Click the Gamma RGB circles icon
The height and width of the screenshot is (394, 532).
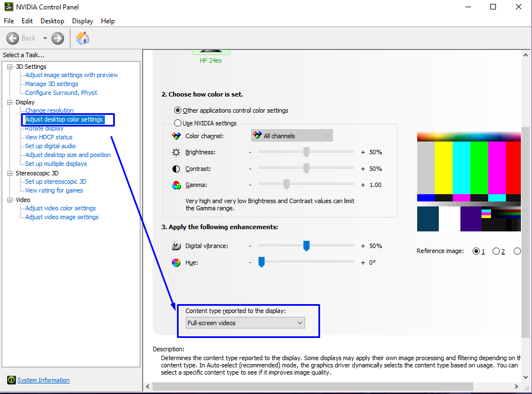point(176,185)
